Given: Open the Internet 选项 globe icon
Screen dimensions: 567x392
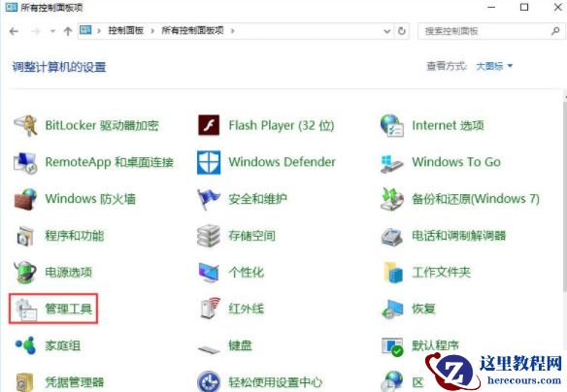Looking at the screenshot, I should pyautogui.click(x=392, y=125).
